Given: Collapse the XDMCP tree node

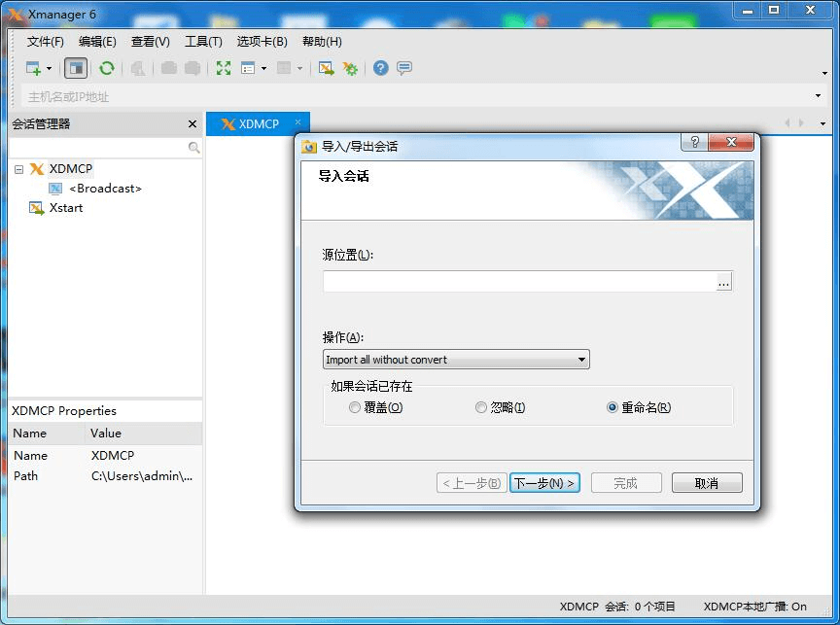Looking at the screenshot, I should pyautogui.click(x=18, y=169).
